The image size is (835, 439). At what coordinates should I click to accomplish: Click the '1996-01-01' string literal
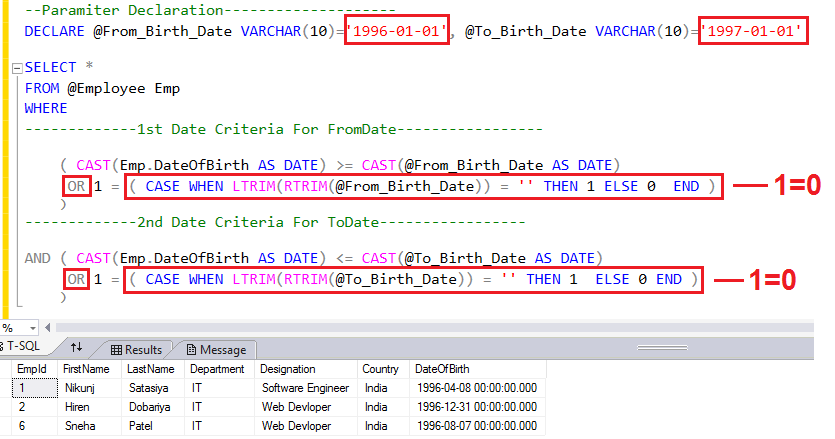click(397, 31)
